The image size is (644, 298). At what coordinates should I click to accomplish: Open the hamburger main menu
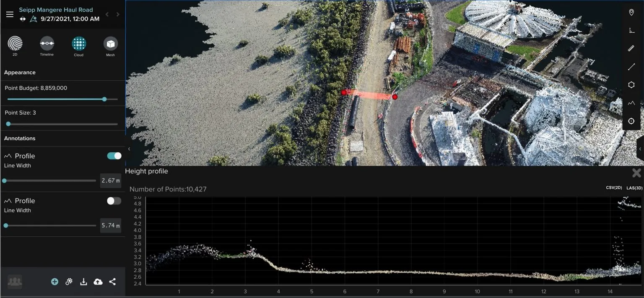coord(10,14)
